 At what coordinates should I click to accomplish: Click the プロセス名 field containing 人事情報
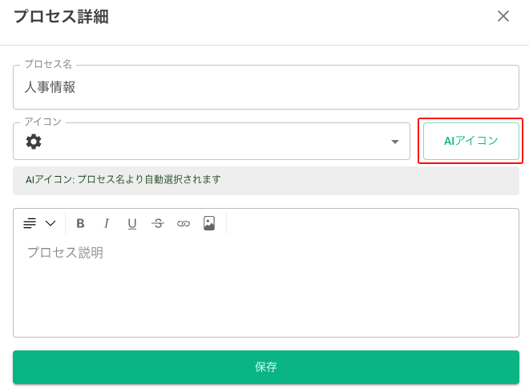(x=266, y=87)
